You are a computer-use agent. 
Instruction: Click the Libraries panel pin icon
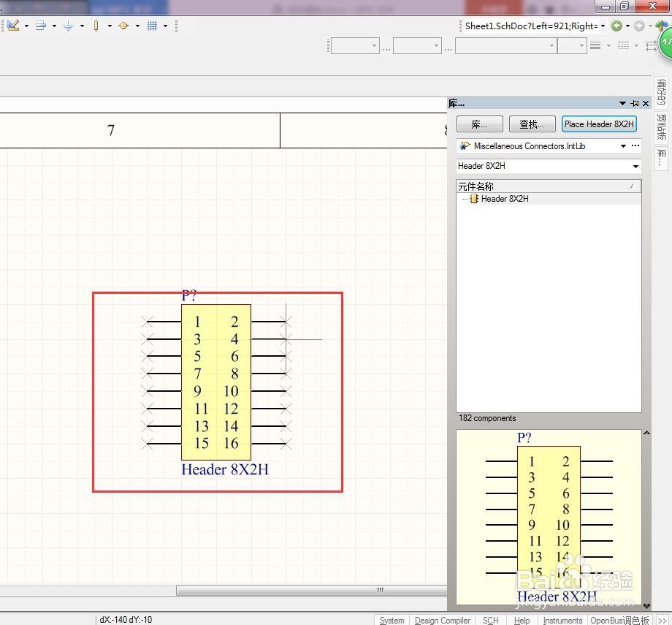[635, 103]
